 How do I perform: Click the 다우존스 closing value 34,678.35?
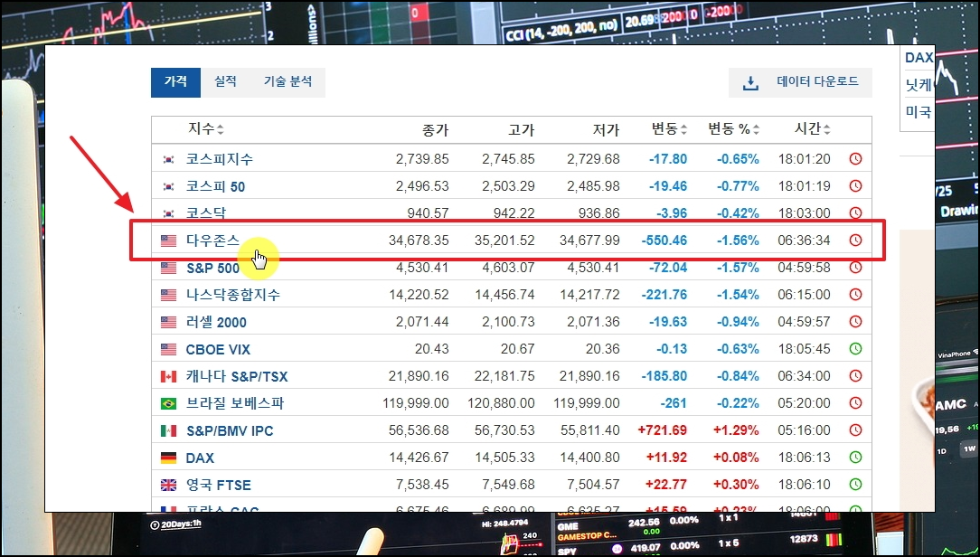pos(419,241)
